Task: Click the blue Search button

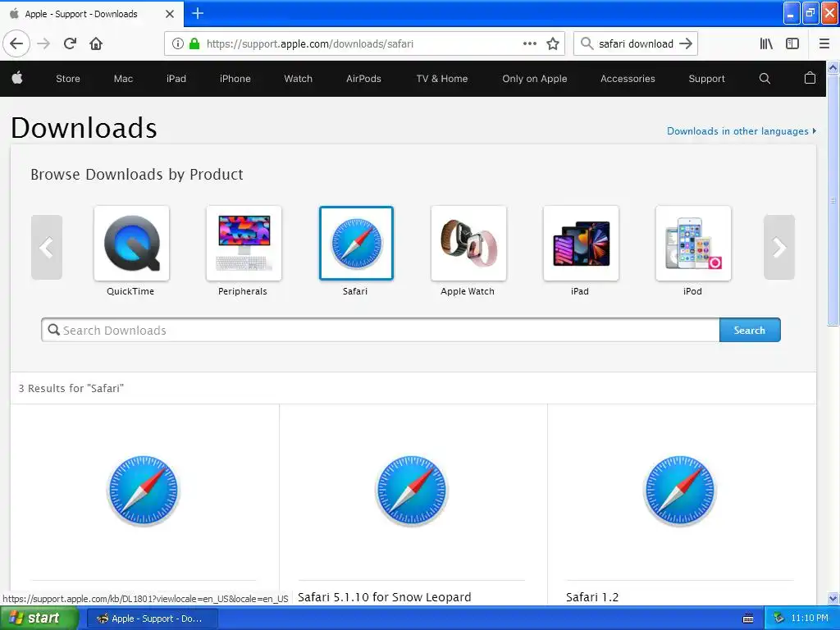Action: [x=750, y=330]
